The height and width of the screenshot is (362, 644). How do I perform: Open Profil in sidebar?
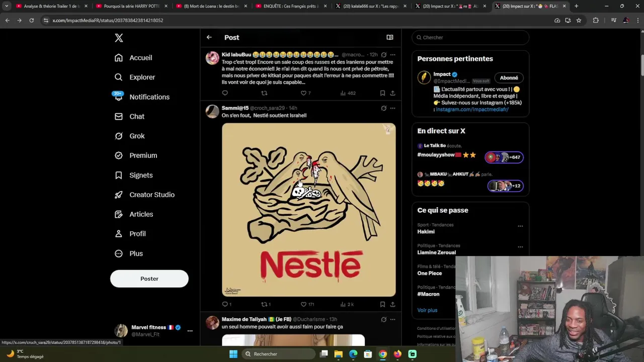pos(130,234)
